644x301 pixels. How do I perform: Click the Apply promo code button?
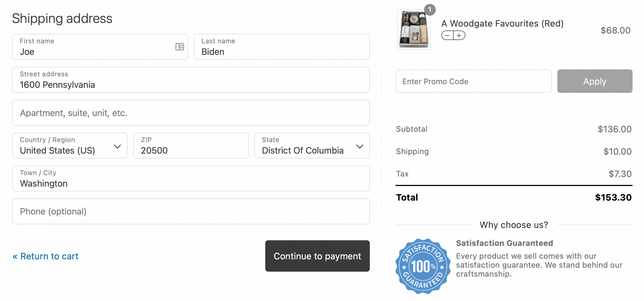[x=594, y=81]
